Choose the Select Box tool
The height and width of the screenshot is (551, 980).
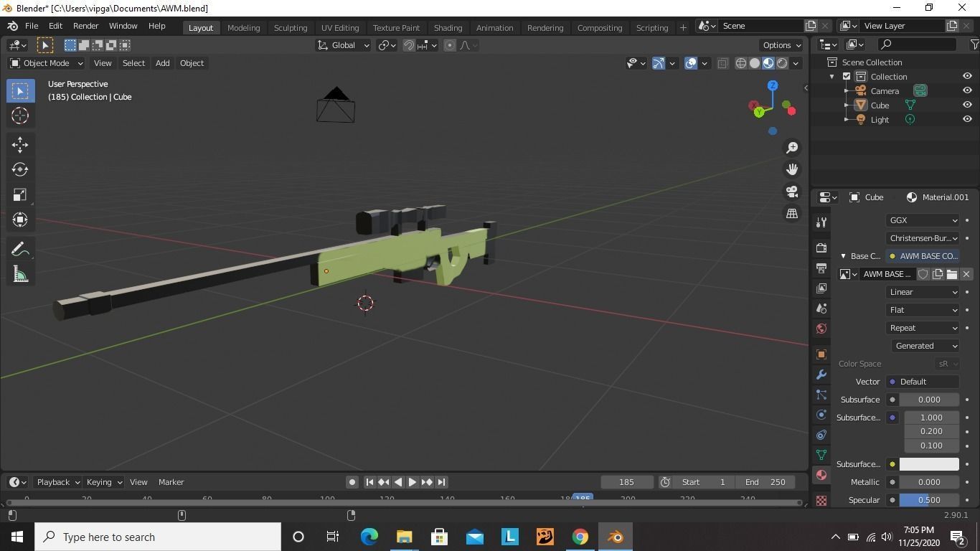20,90
